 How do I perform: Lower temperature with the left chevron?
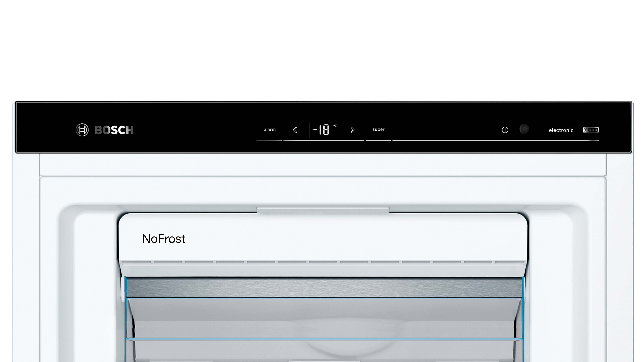[x=295, y=130]
